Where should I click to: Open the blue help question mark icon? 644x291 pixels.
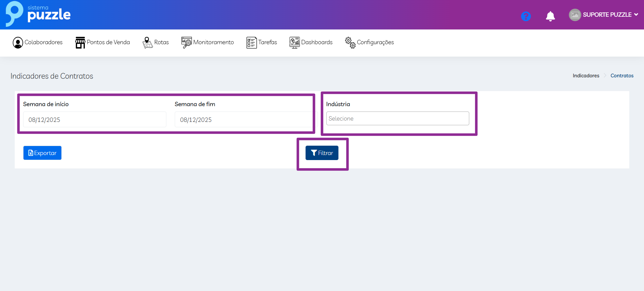(x=526, y=16)
